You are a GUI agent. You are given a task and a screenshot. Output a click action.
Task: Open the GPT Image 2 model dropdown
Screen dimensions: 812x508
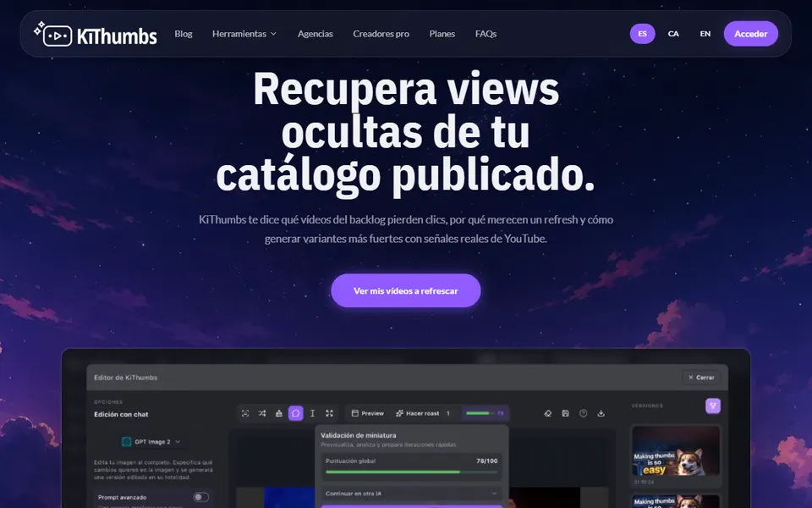pyautogui.click(x=151, y=442)
